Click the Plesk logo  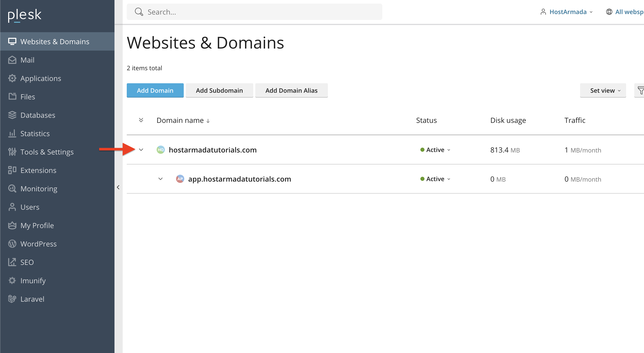(x=25, y=15)
